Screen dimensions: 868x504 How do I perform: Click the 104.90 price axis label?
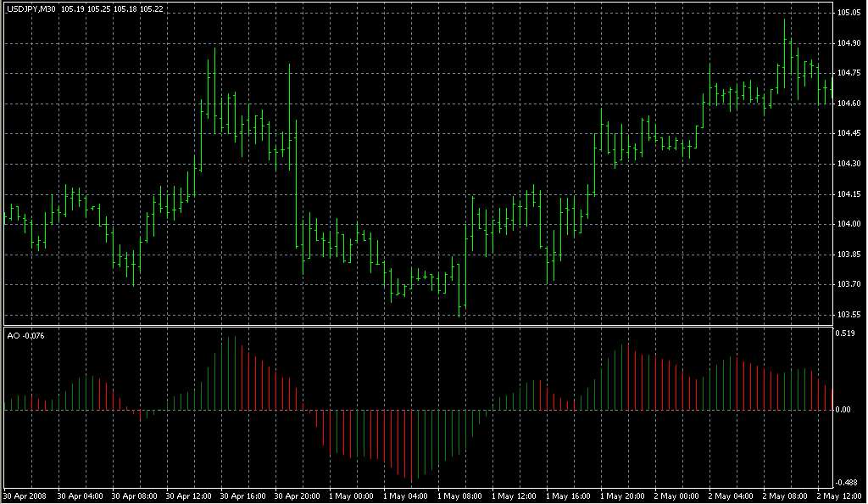coord(849,43)
